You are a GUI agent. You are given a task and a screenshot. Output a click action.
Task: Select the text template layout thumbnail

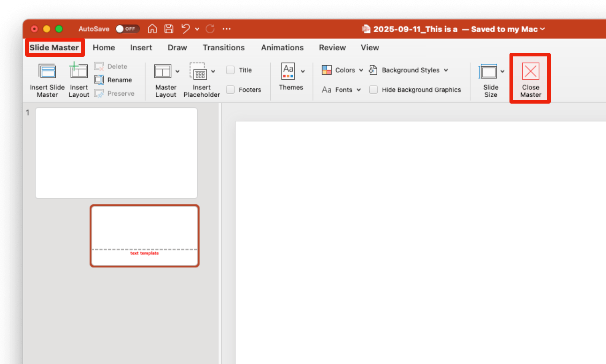click(145, 236)
